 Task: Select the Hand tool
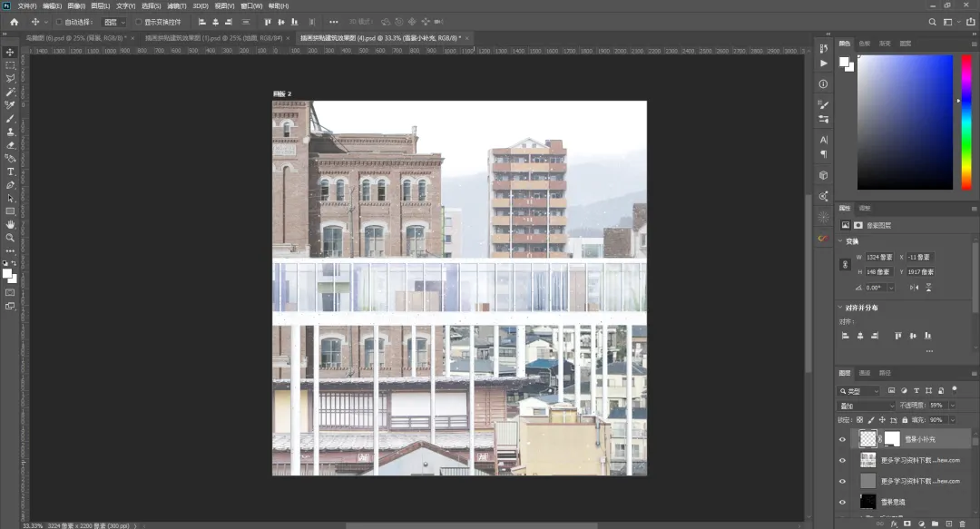pos(11,224)
